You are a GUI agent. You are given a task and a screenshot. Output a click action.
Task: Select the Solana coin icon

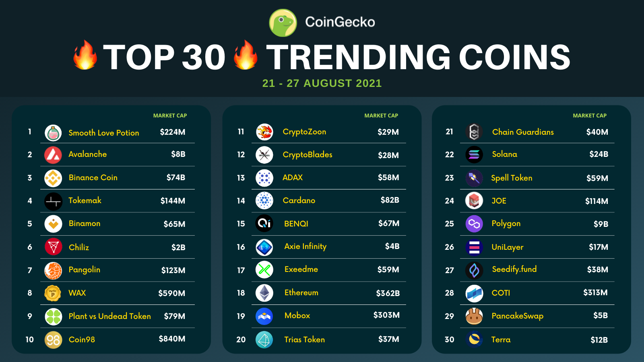[474, 154]
